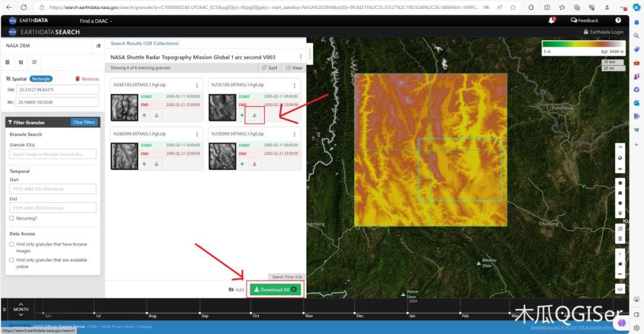This screenshot has width=644, height=334.
Task: Click the Temporal End date field
Action: [52, 208]
